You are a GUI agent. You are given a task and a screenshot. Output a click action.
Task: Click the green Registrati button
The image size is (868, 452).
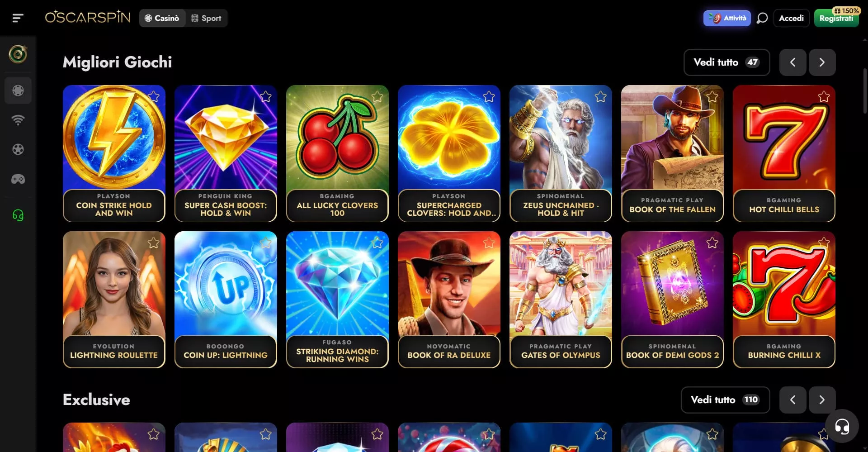point(836,18)
